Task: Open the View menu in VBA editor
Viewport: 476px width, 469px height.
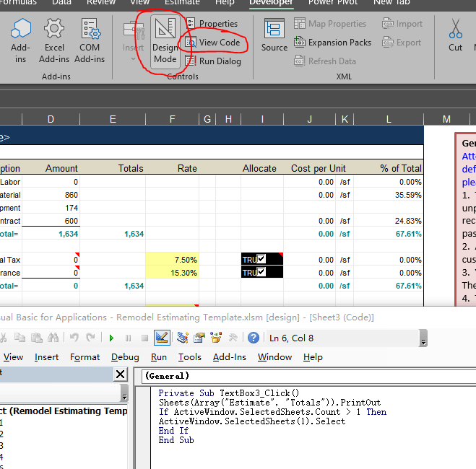Action: (x=13, y=357)
